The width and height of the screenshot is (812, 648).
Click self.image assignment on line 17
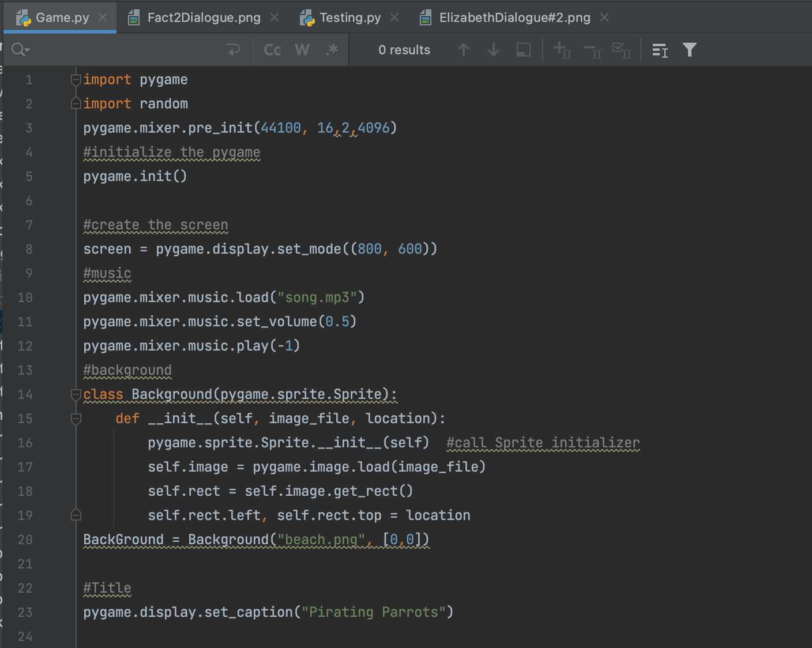(317, 467)
